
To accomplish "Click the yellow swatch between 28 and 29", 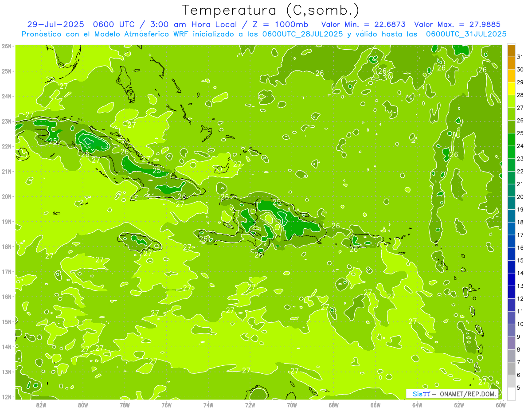I will pos(511,89).
